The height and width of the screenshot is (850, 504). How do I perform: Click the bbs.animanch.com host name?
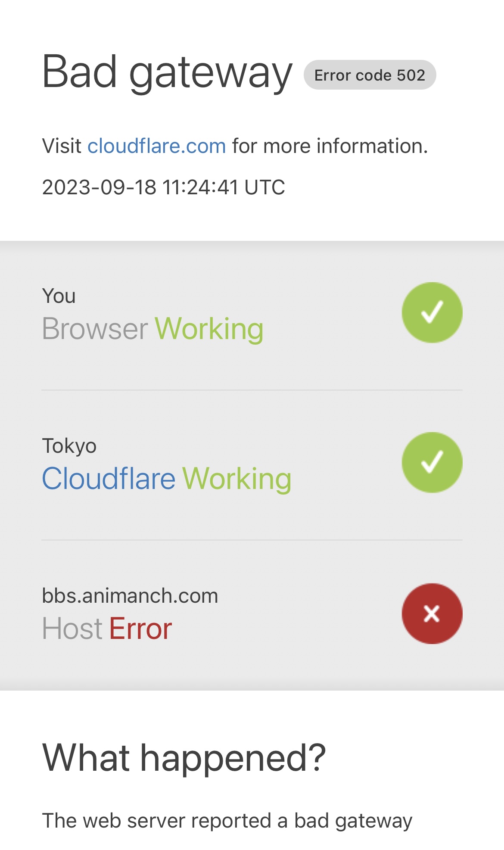pyautogui.click(x=130, y=596)
